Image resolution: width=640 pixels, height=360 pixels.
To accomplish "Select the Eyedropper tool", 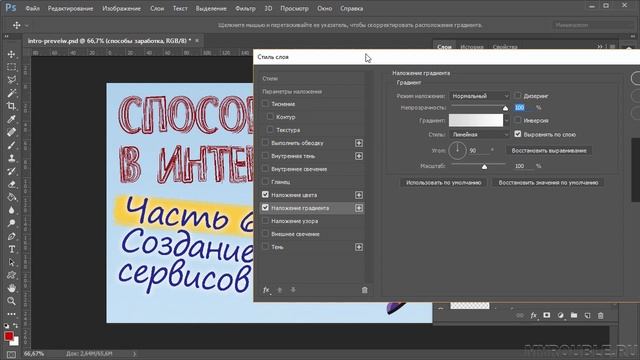I will point(11,119).
